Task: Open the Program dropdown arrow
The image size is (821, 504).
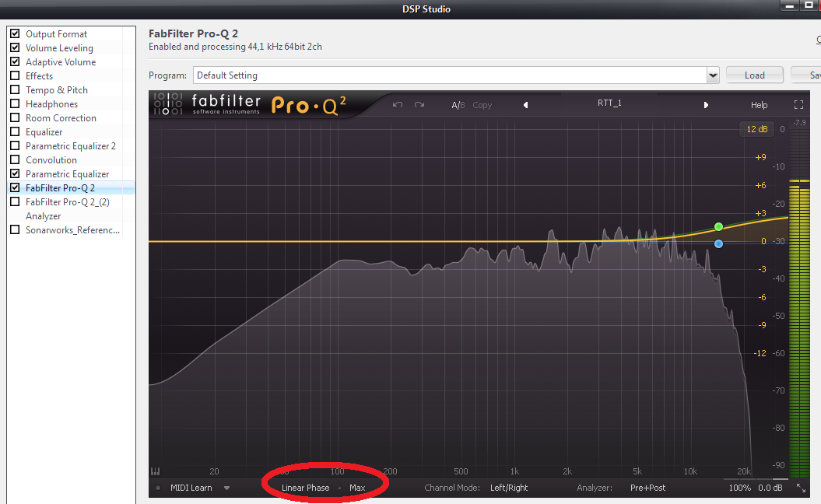Action: [x=713, y=75]
